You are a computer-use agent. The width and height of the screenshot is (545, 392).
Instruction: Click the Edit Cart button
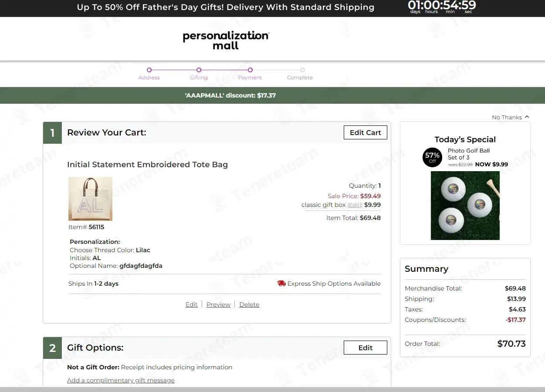[x=366, y=132]
